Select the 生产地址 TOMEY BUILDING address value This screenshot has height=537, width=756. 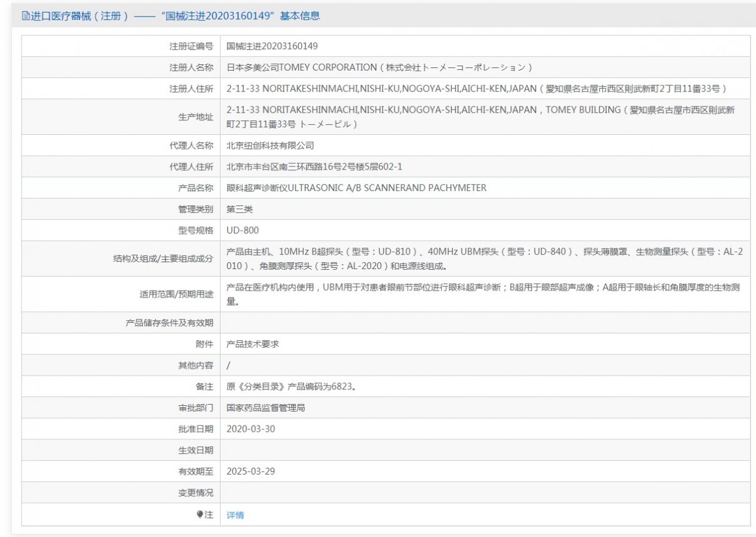click(x=481, y=117)
